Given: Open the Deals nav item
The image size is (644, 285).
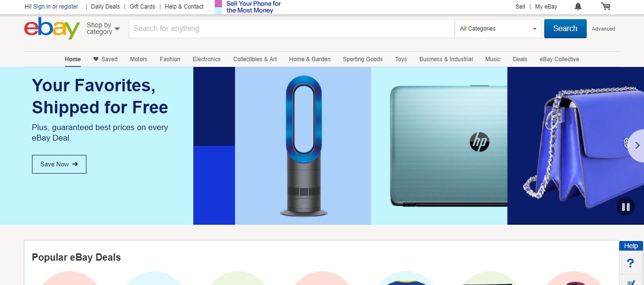Looking at the screenshot, I should click(x=520, y=59).
